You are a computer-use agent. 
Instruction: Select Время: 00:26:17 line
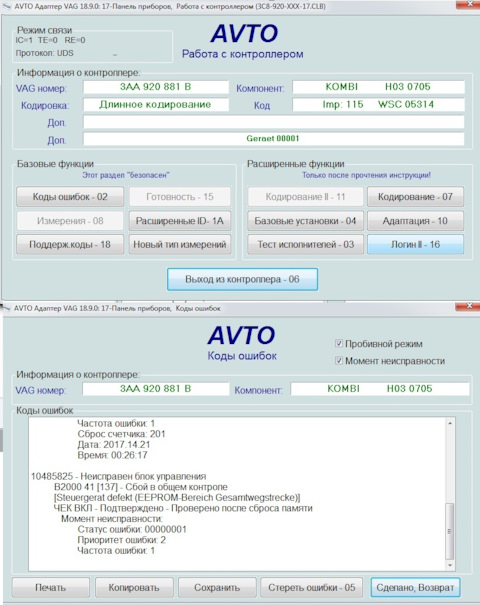click(x=112, y=455)
